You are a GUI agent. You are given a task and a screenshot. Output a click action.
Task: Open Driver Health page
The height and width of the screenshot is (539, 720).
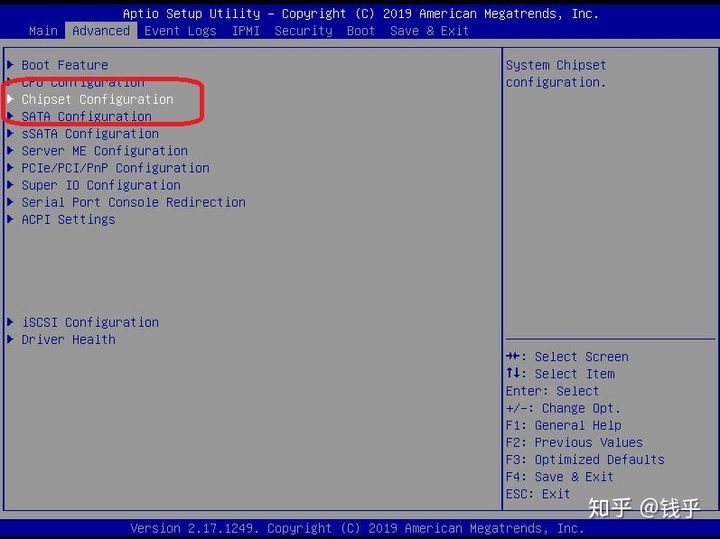point(68,339)
